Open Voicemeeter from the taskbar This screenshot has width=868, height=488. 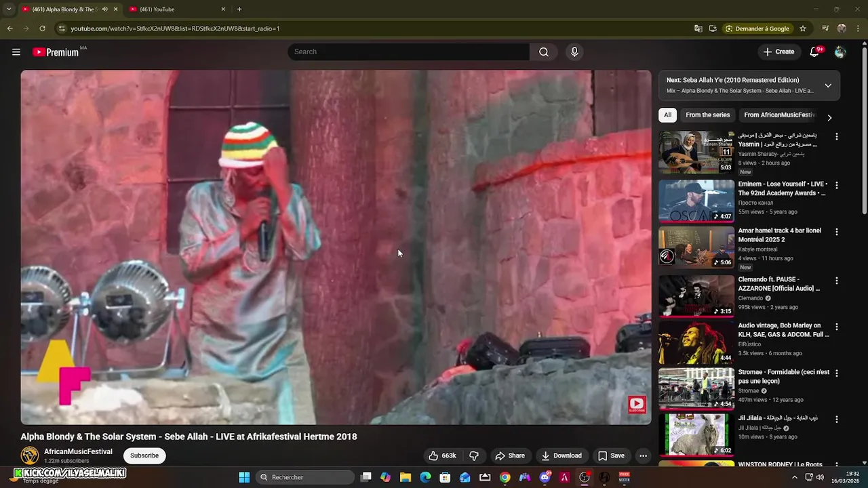[624, 477]
